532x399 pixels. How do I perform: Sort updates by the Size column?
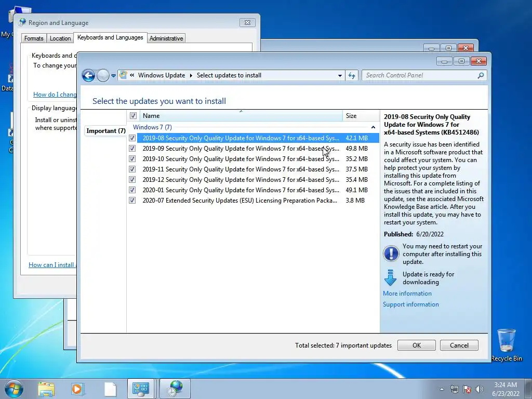pyautogui.click(x=361, y=116)
